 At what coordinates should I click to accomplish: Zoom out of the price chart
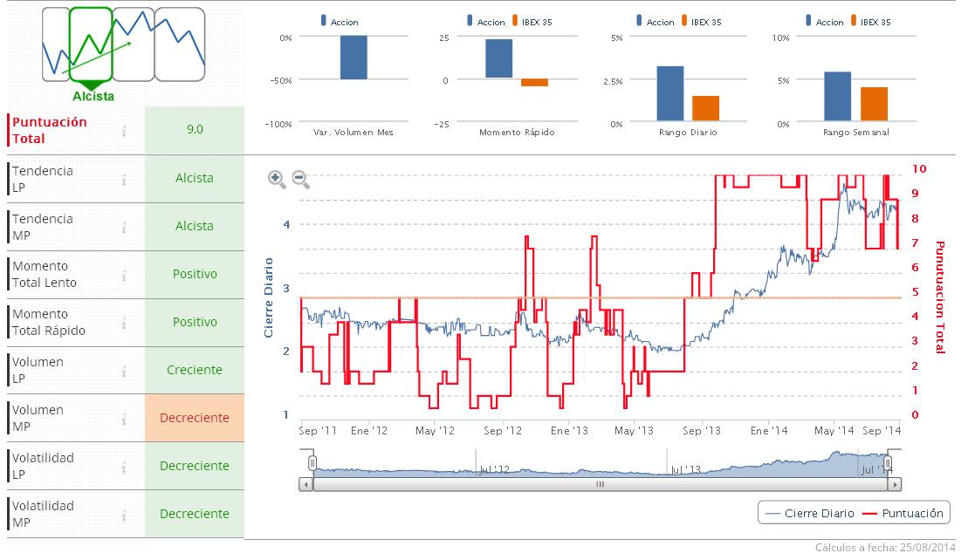(x=300, y=180)
